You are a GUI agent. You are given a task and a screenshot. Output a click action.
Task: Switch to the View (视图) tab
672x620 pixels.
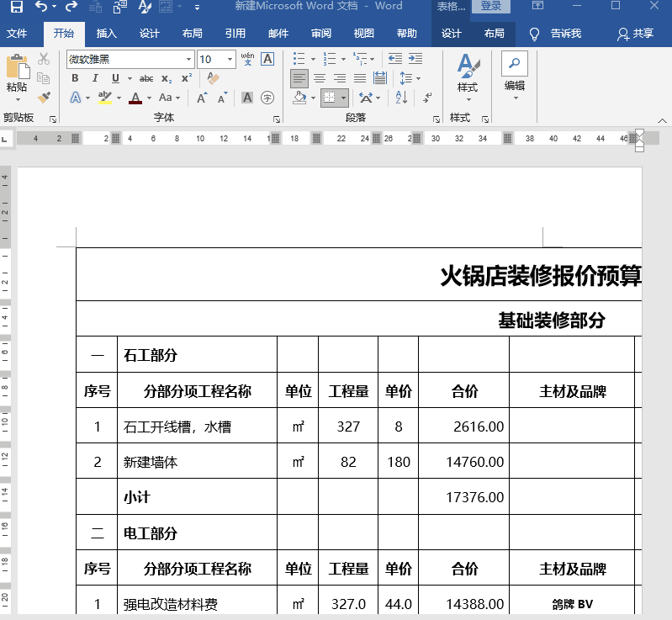(364, 34)
